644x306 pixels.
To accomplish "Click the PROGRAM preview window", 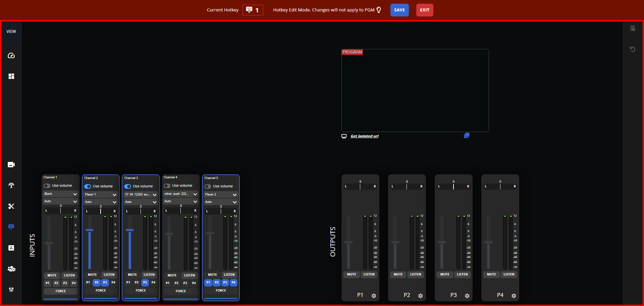I will coord(415,91).
